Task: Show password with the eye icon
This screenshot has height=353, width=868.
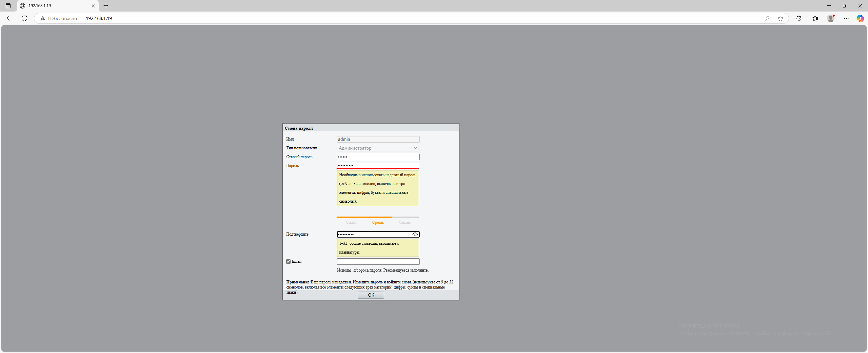Action: click(x=415, y=235)
